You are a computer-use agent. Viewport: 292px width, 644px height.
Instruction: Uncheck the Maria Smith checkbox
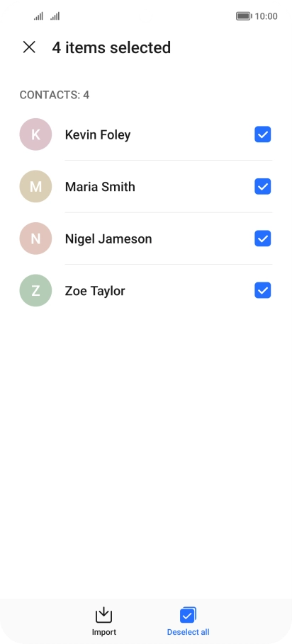coord(262,186)
